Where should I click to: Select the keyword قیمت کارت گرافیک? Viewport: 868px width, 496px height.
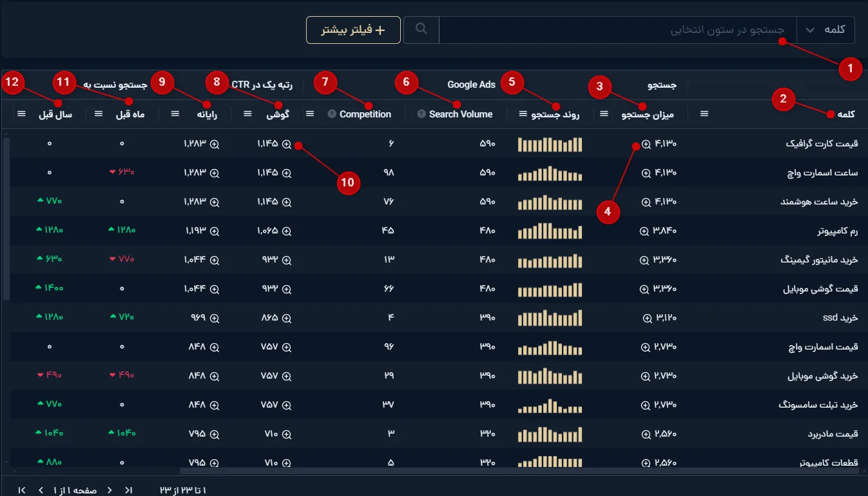[822, 144]
